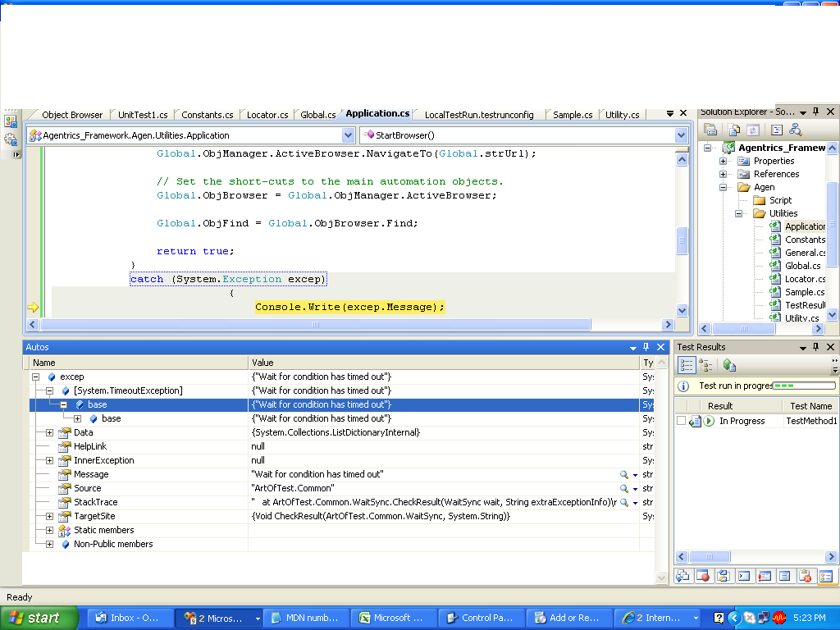Toggle list view in Test Results toolbar

[687, 365]
